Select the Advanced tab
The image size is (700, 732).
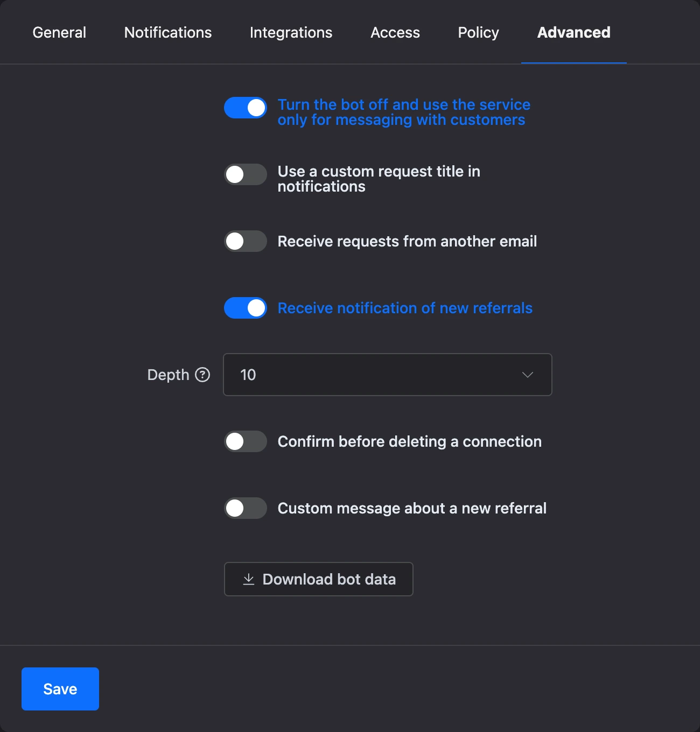[574, 32]
